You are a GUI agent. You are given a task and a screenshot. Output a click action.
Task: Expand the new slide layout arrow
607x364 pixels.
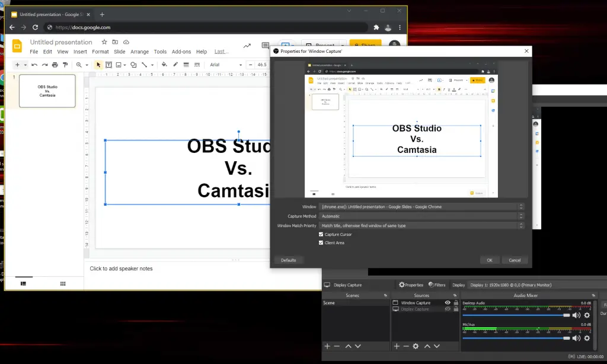click(x=25, y=65)
